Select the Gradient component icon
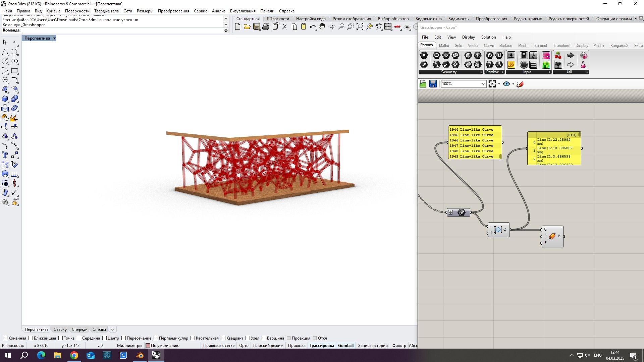Screen dimensions: 644x362 (546, 55)
